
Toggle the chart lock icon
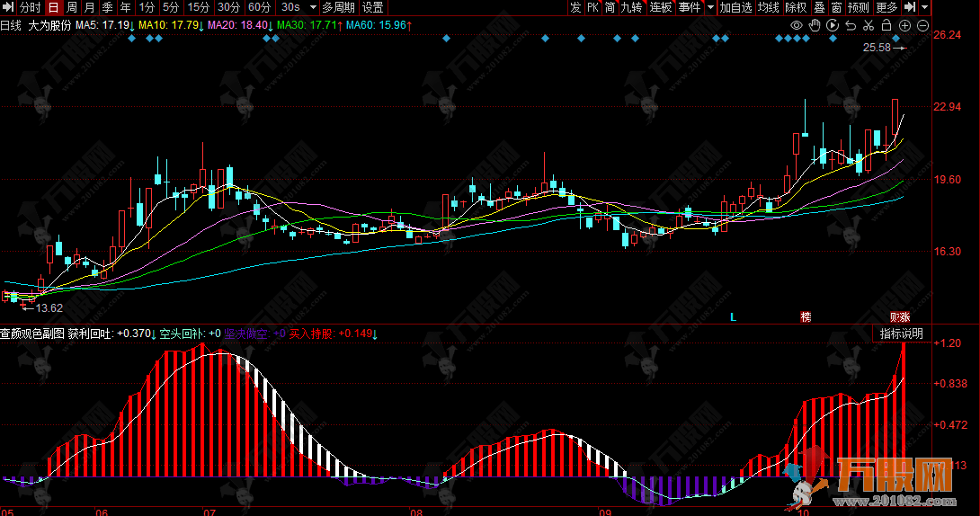(x=886, y=25)
